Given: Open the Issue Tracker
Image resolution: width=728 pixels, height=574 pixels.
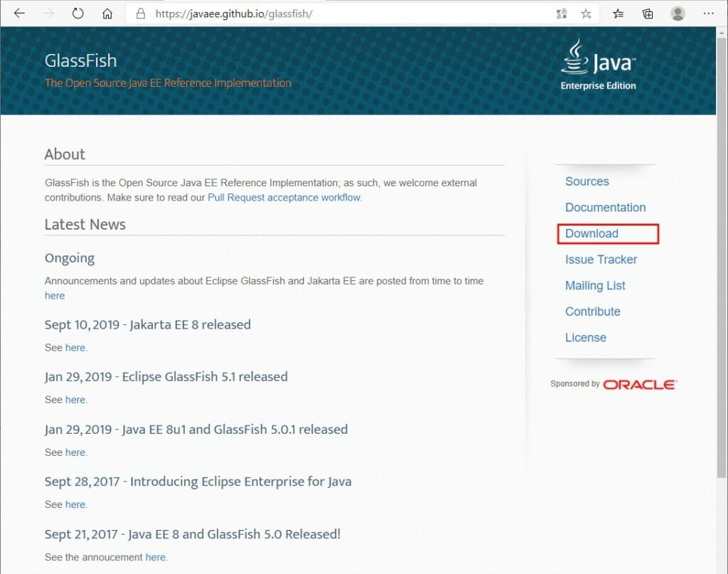Looking at the screenshot, I should pyautogui.click(x=601, y=260).
